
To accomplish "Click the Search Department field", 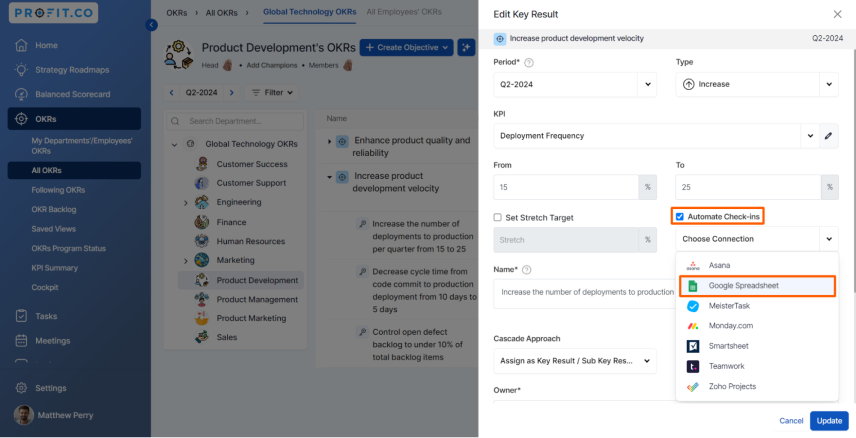I will tap(235, 121).
